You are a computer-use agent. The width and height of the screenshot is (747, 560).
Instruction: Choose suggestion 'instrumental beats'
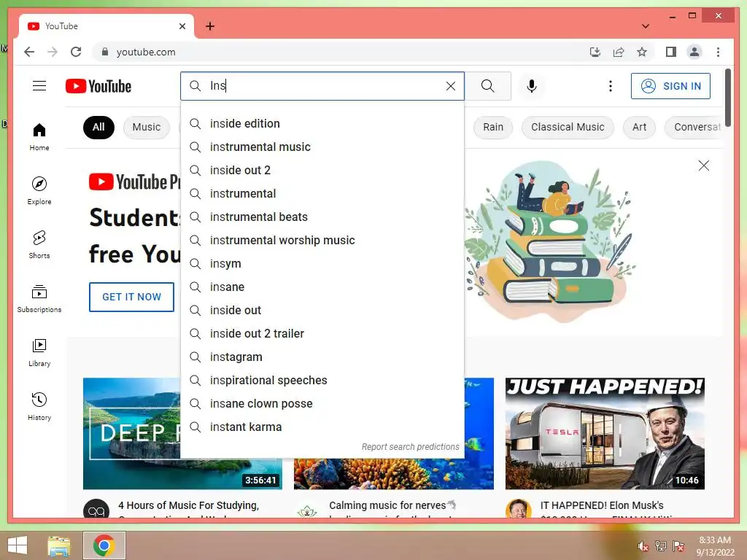tap(322, 217)
